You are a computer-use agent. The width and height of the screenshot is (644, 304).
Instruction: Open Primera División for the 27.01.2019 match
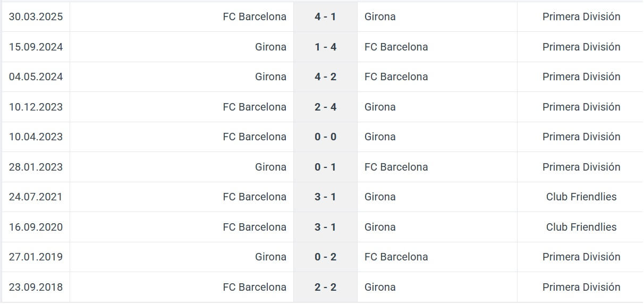pyautogui.click(x=581, y=257)
